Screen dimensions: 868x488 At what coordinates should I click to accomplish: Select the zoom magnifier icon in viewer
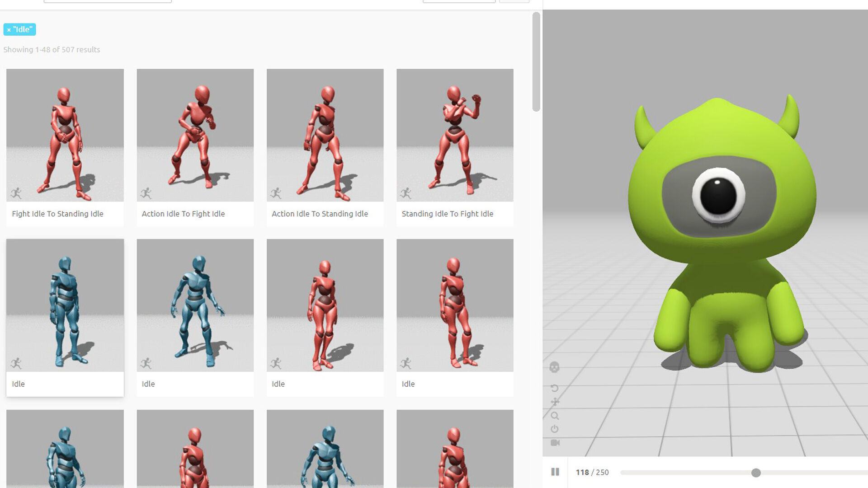(x=555, y=416)
